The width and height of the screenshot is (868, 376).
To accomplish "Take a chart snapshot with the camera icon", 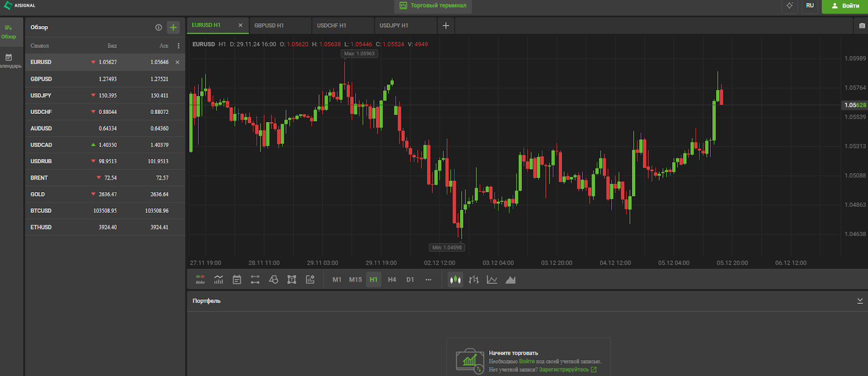I will (x=862, y=26).
